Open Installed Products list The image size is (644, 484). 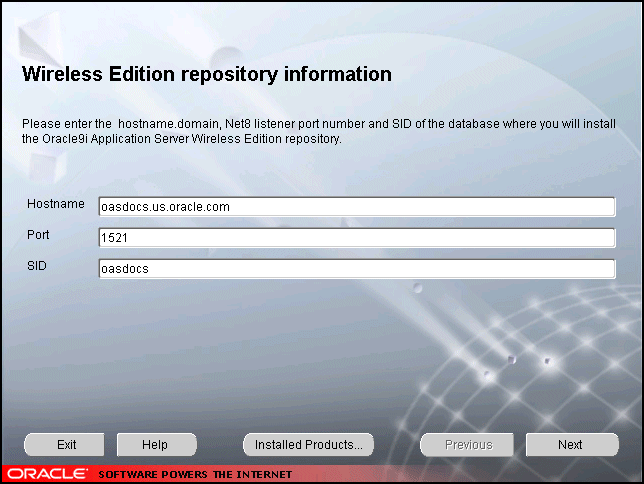click(x=308, y=445)
